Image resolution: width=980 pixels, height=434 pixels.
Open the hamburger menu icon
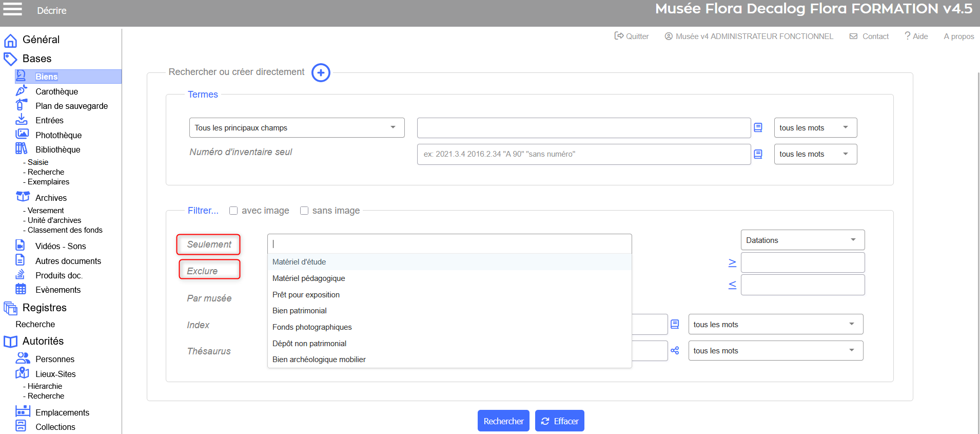click(x=13, y=9)
